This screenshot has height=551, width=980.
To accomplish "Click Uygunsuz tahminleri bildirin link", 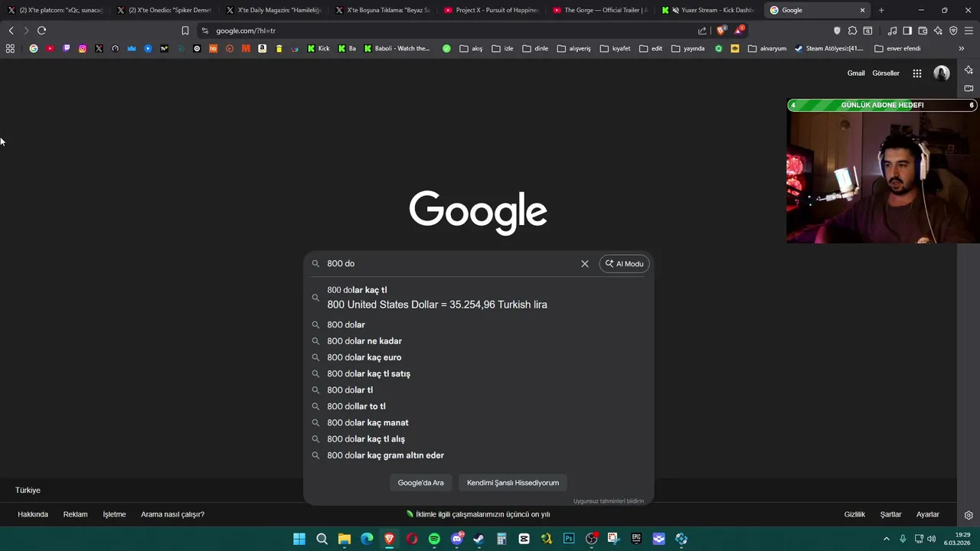I will [609, 501].
